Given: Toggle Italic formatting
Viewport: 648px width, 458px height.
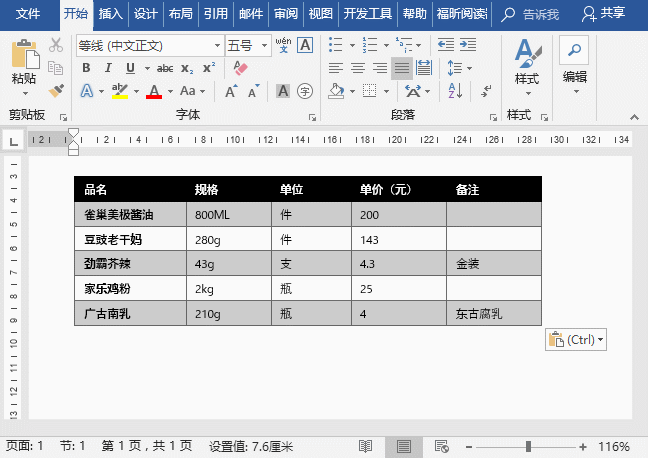Looking at the screenshot, I should coord(108,68).
